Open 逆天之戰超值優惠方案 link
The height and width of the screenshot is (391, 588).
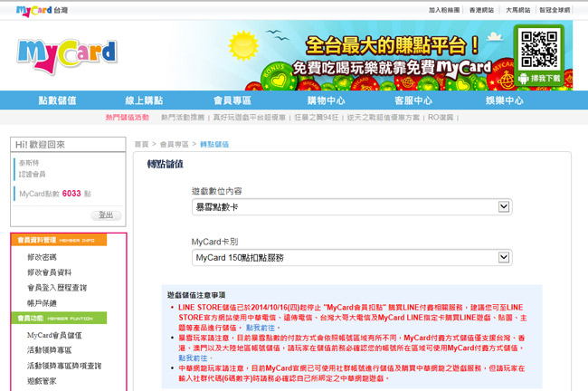384,118
